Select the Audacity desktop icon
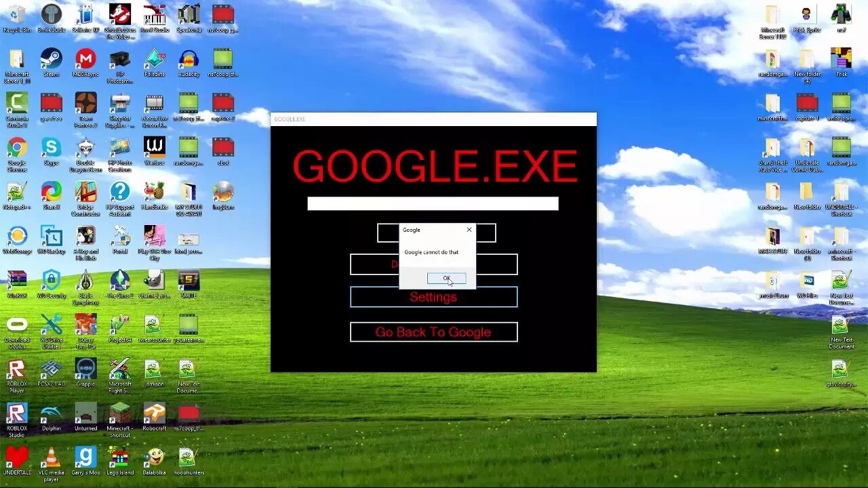The width and height of the screenshot is (868, 488). pos(189,62)
